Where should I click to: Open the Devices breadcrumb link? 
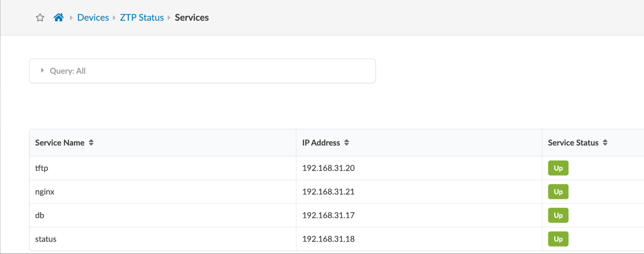[93, 18]
